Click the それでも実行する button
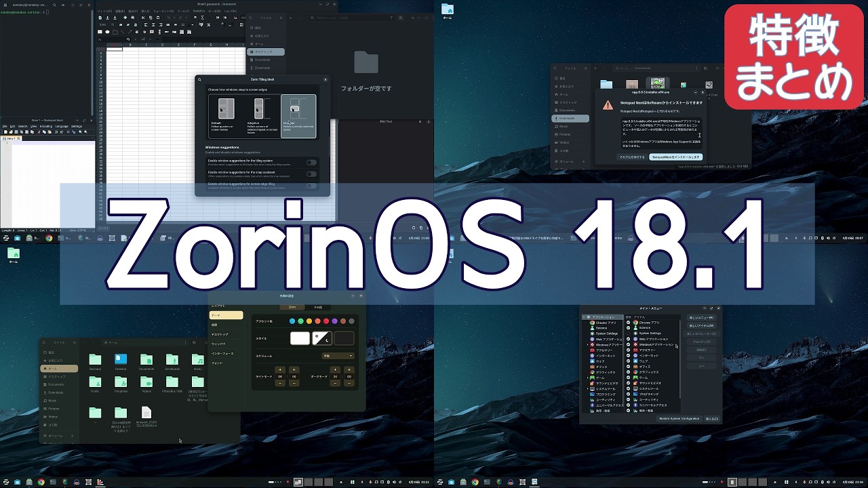868x488 pixels. click(x=632, y=157)
